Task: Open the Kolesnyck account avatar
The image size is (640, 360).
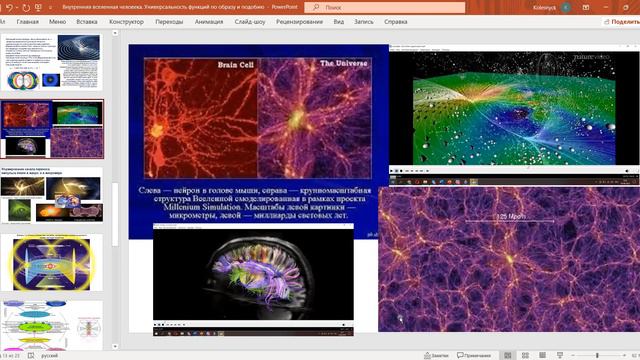Action: pos(566,7)
